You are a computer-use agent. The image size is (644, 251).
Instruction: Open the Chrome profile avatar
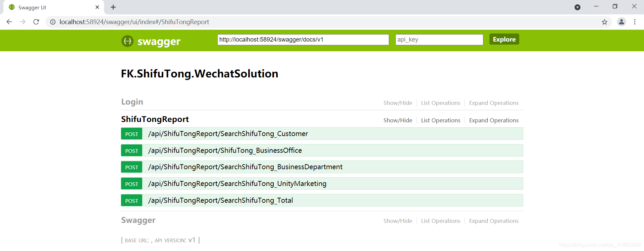tap(622, 22)
